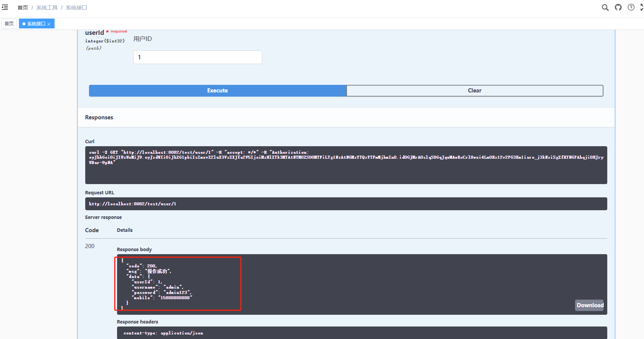644x339 pixels.
Task: Click the "password": "admin123" line
Action: 162,292
